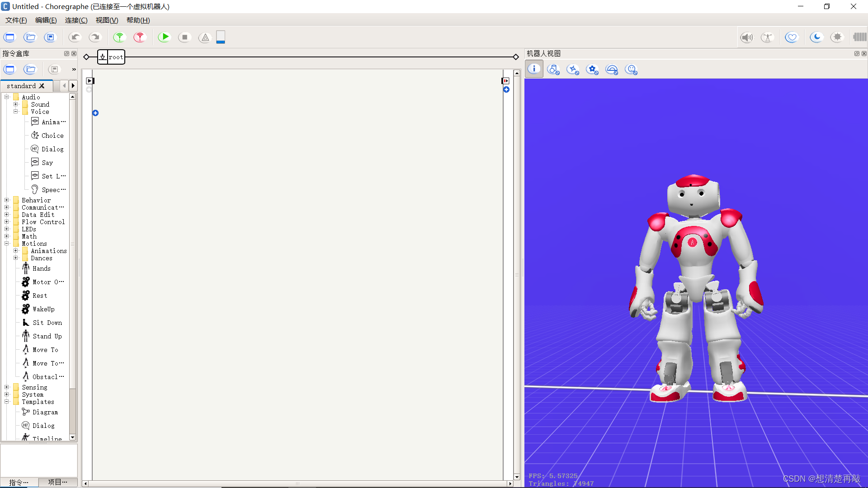Toggle the wake up sun icon
Viewport: 868px width, 488px height.
[x=837, y=38]
